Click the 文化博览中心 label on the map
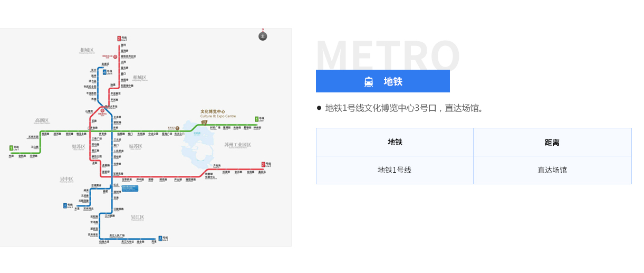Image resolution: width=644 pixels, height=273 pixels. (213, 111)
